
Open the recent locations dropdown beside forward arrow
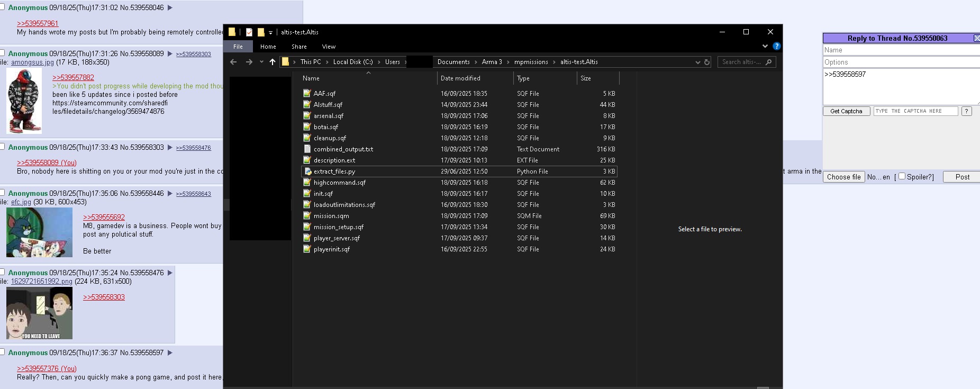click(x=261, y=62)
